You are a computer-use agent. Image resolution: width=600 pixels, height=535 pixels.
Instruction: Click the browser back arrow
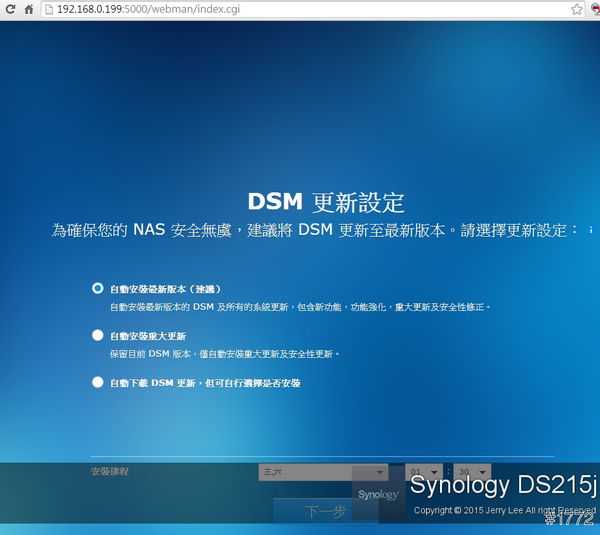(x=7, y=9)
